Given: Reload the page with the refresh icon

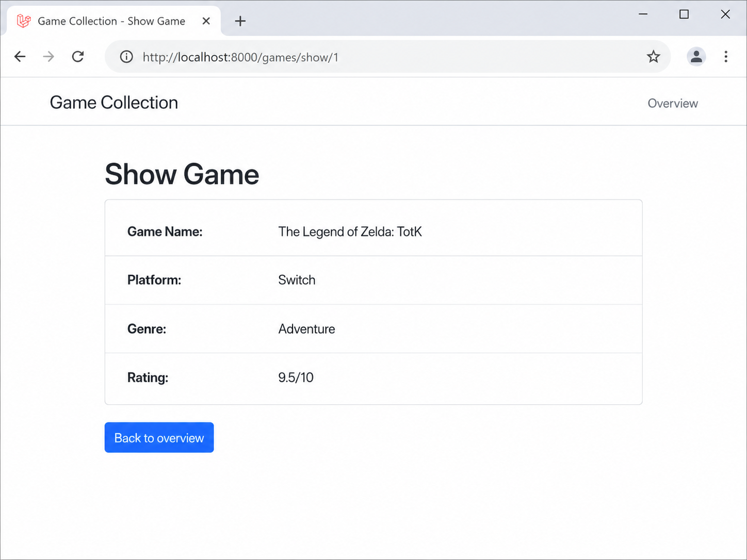Looking at the screenshot, I should 78,57.
